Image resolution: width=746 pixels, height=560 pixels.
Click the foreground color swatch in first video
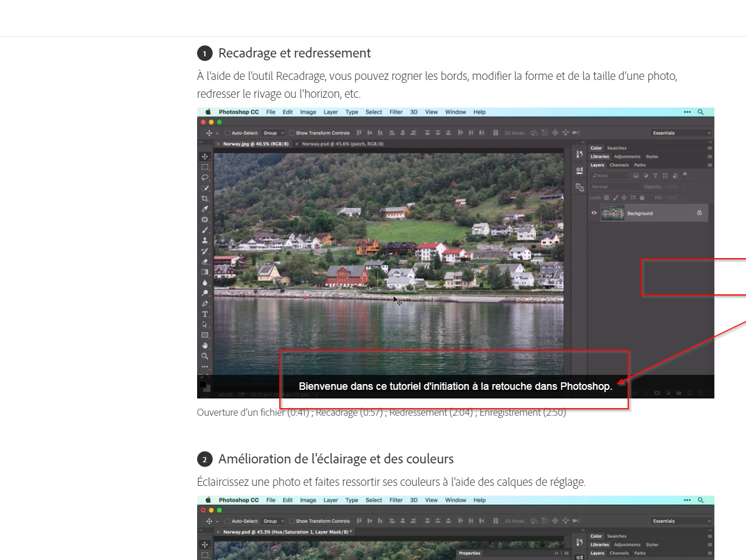tap(202, 384)
